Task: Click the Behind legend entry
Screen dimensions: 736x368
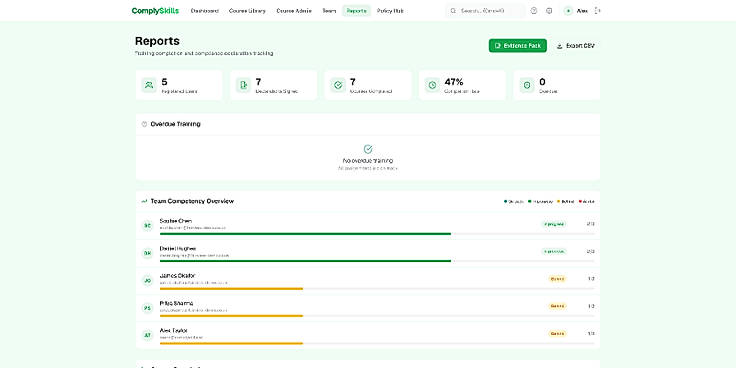Action: [x=566, y=201]
